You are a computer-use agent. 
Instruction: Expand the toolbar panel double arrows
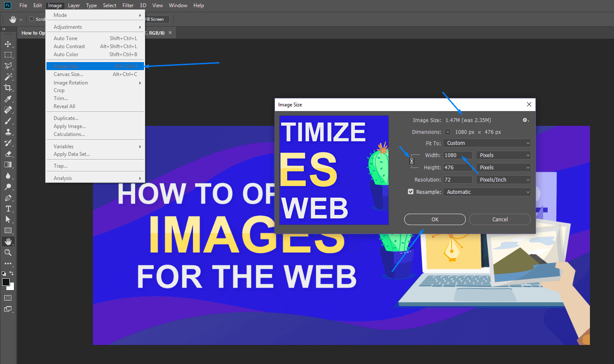tap(4, 29)
